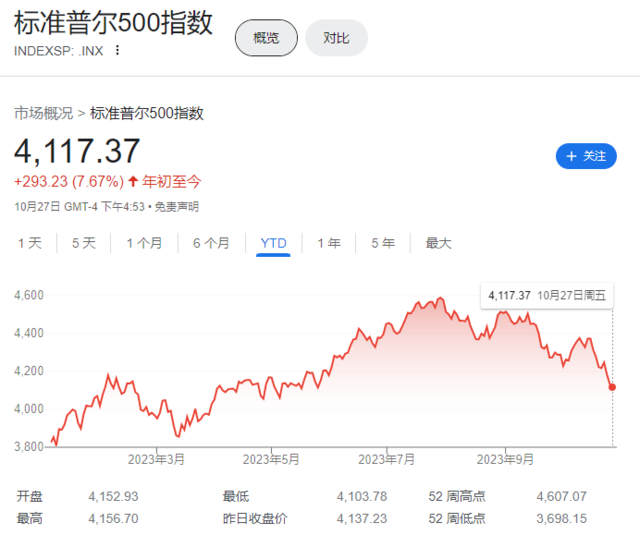Screen dimensions: 640x535
Task: Click the blue + 关注 follow button
Action: tap(586, 156)
